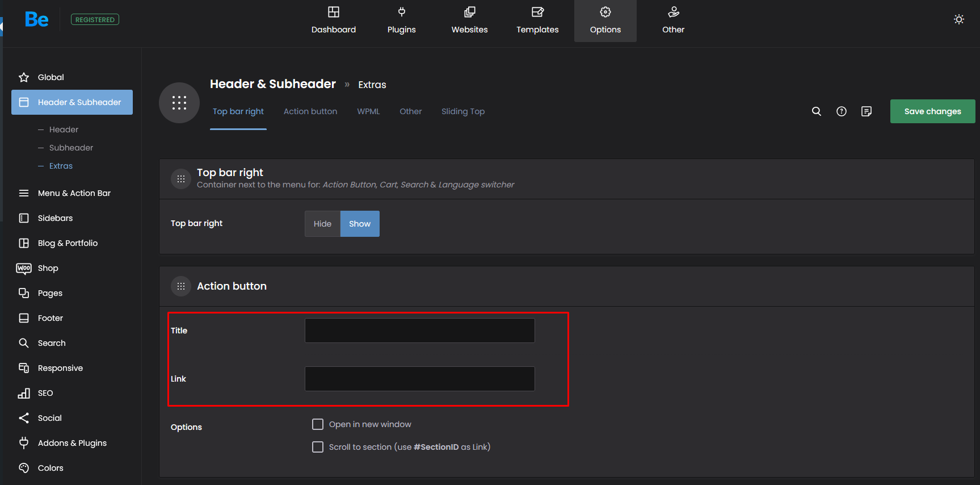This screenshot has height=485, width=980.
Task: Open the Other top menu
Action: pos(674,20)
